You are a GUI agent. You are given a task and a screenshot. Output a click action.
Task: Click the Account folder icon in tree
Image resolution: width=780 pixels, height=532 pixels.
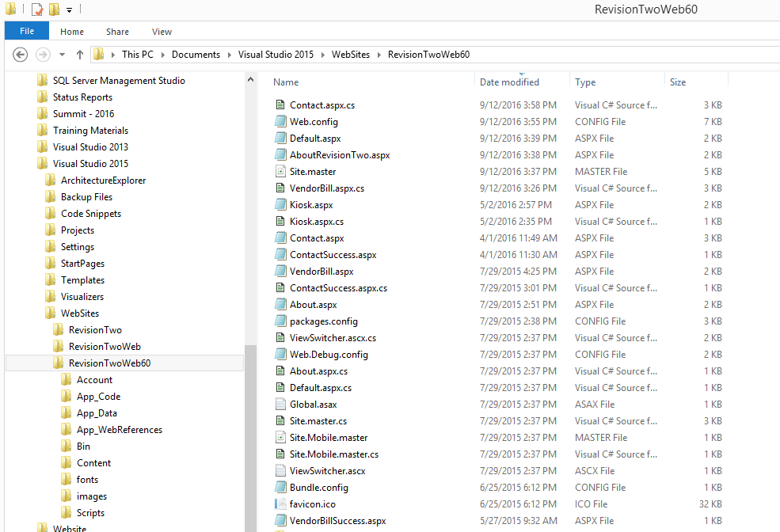[x=67, y=379]
